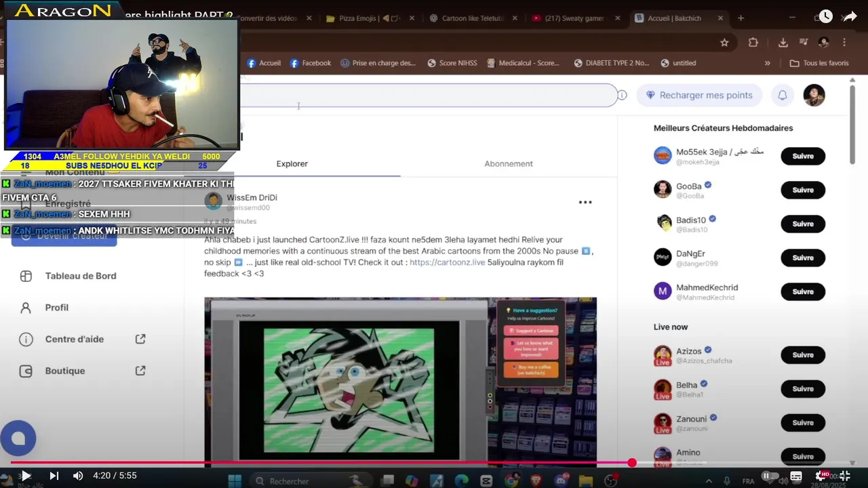Toggle the autoplay switch

769,476
